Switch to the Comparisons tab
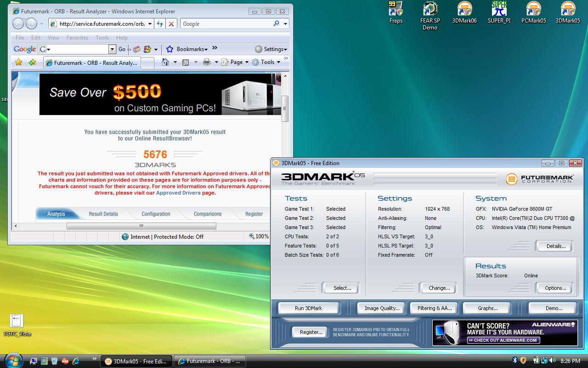This screenshot has width=588, height=368. tap(208, 214)
